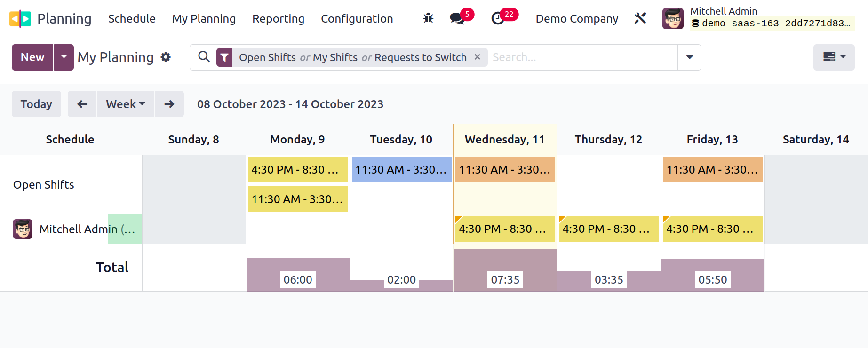Open the debug bug icon menu
The height and width of the screenshot is (348, 868).
(x=428, y=18)
